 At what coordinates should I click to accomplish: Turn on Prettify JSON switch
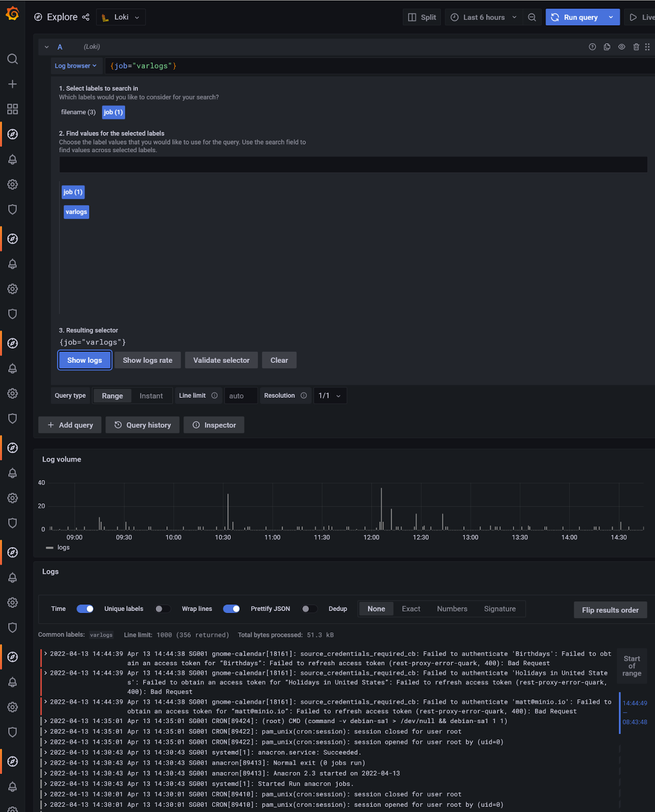309,609
